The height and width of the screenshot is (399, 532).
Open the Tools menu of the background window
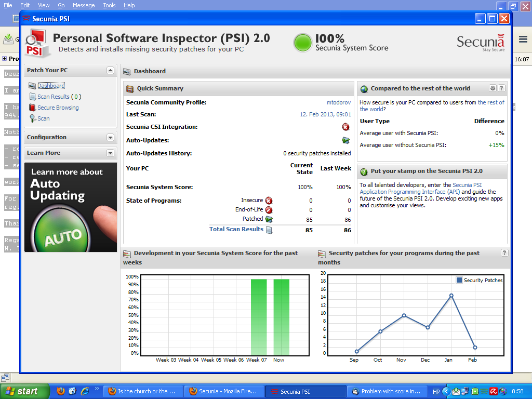109,5
